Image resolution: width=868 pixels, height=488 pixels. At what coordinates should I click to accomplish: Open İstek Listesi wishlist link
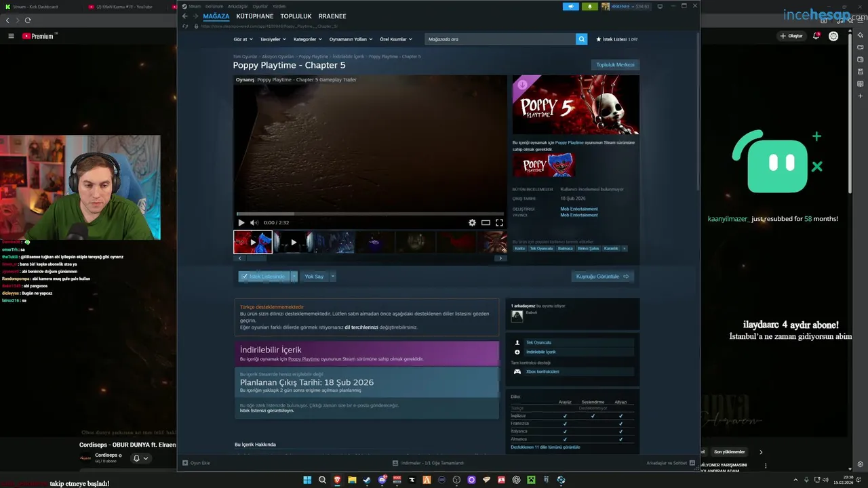616,39
